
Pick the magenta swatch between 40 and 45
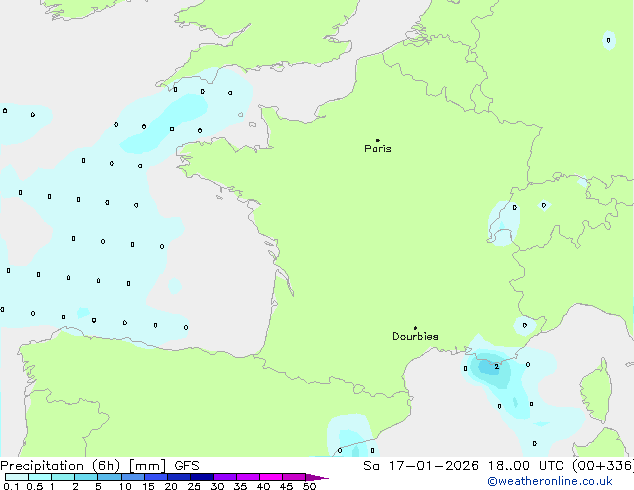tap(271, 477)
